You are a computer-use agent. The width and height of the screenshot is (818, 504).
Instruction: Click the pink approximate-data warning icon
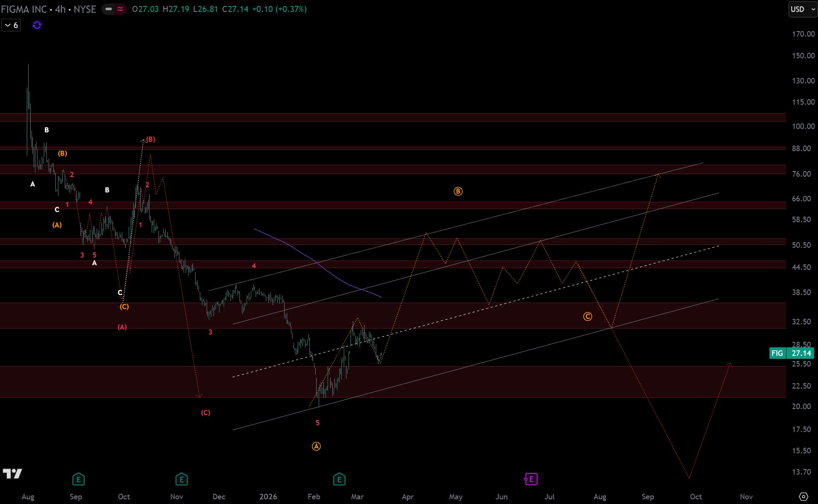(x=121, y=9)
